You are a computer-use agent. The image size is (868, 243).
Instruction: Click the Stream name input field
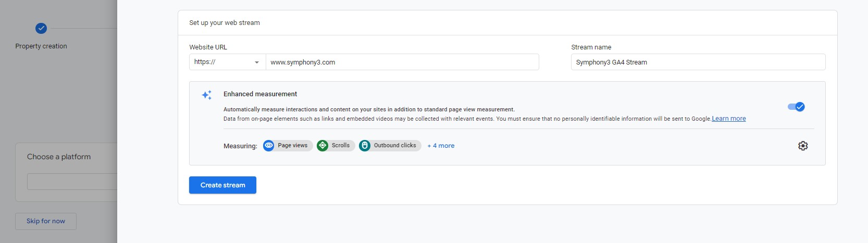[x=698, y=62]
